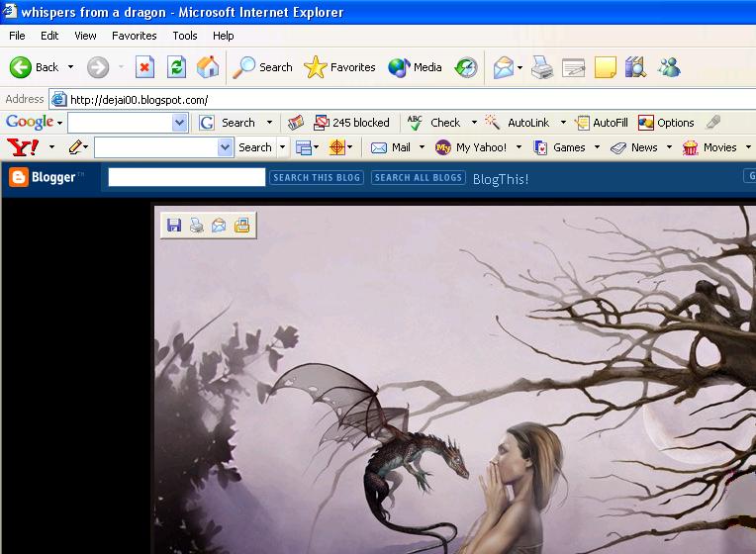Open the File menu

point(18,36)
